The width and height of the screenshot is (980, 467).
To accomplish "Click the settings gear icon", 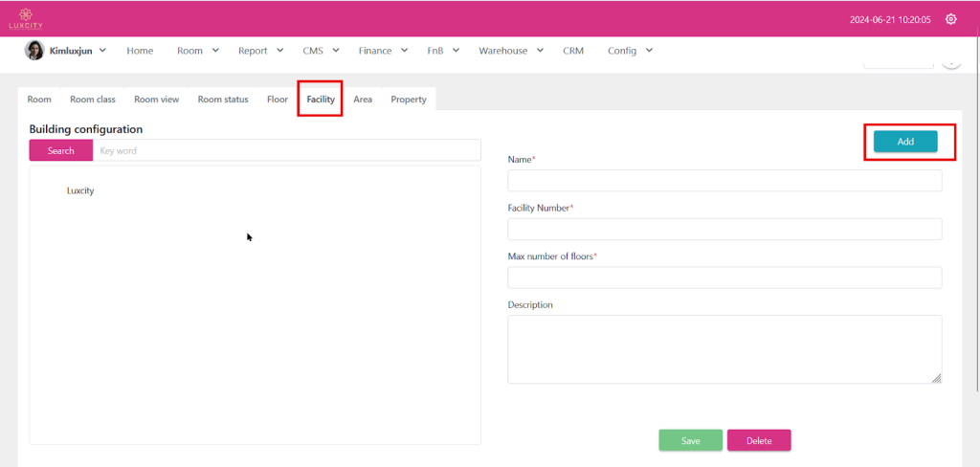I will pyautogui.click(x=950, y=19).
